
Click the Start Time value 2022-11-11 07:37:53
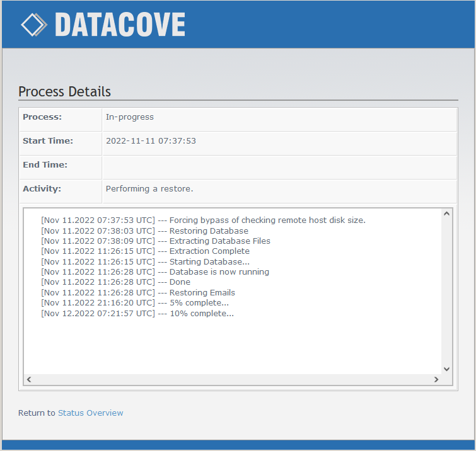[151, 141]
